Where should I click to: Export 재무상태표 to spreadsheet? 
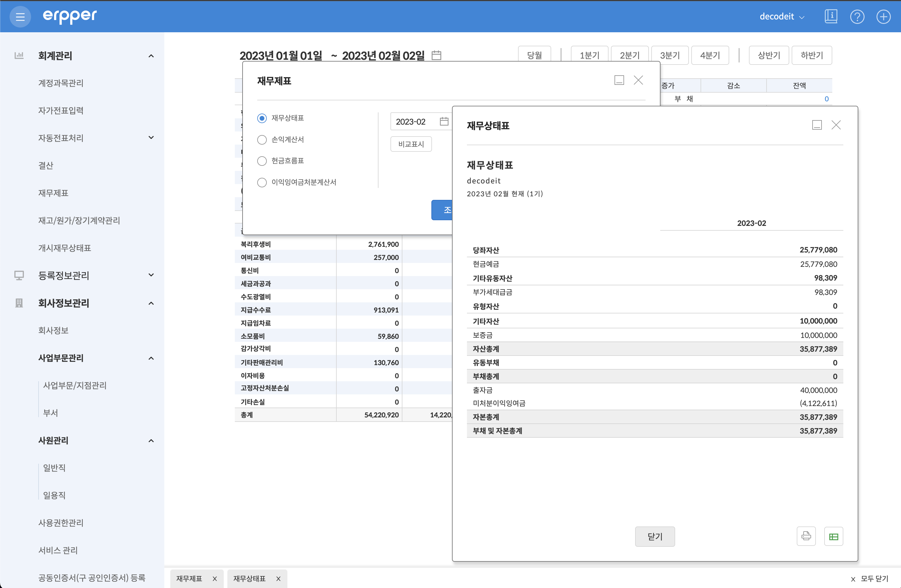click(833, 536)
